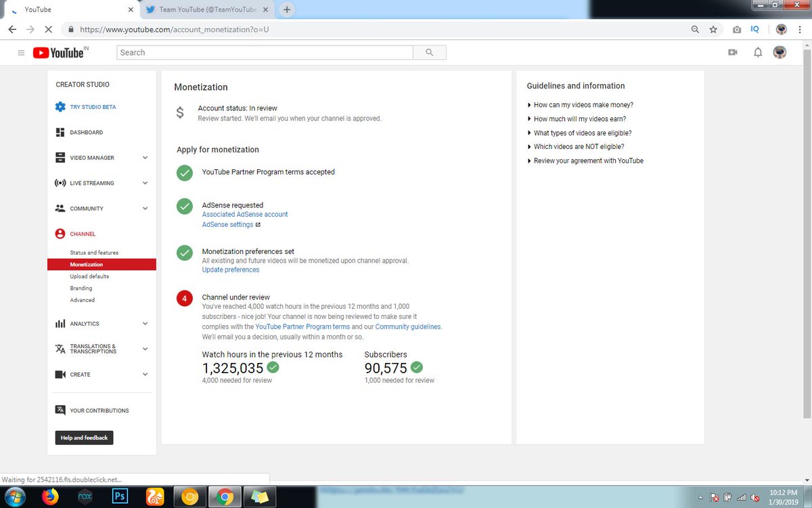Open the upload video camera icon
Screen dimensions: 812x508
pos(732,52)
